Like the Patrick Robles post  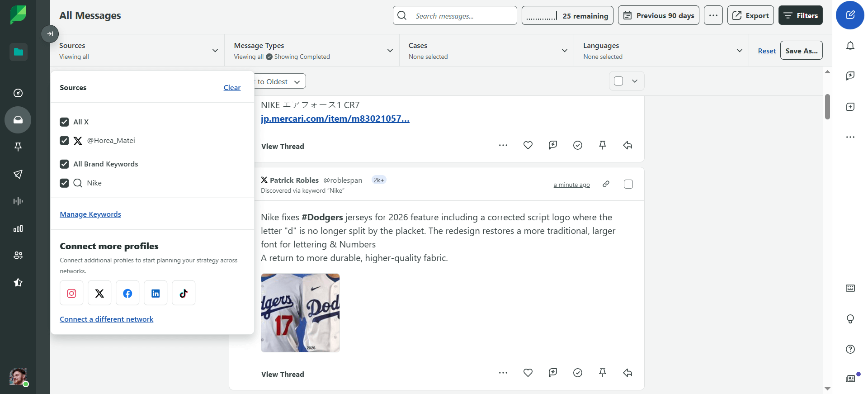(x=528, y=373)
